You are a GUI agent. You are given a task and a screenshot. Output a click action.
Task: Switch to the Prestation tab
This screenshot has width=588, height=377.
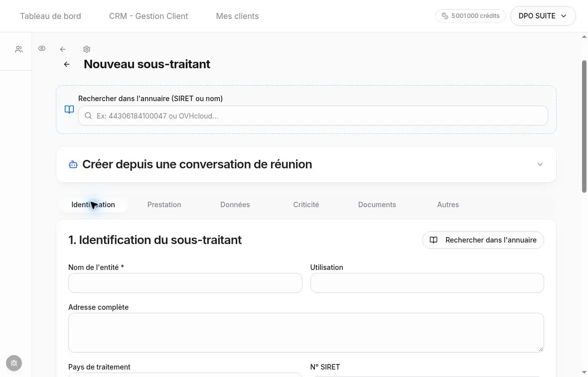pyautogui.click(x=164, y=205)
